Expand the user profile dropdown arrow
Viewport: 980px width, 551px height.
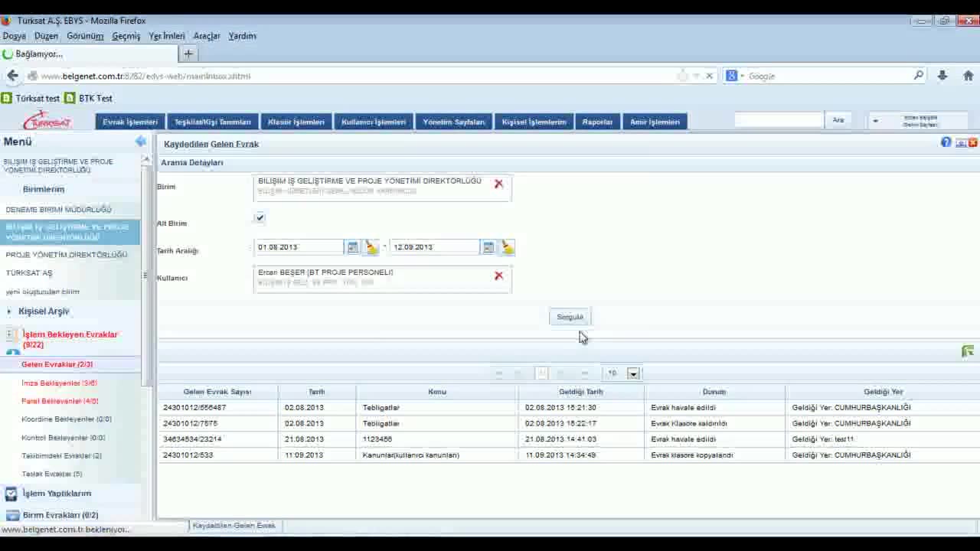click(875, 121)
